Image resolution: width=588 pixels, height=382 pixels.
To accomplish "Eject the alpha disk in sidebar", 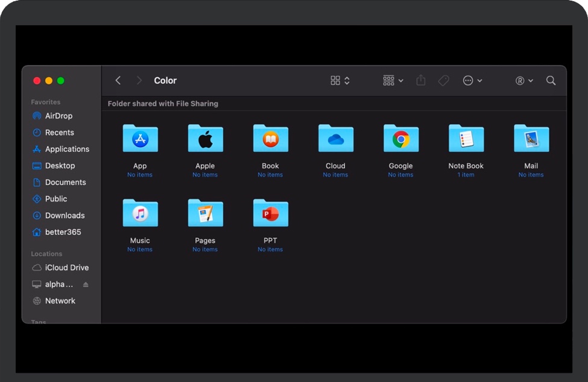I will click(86, 284).
